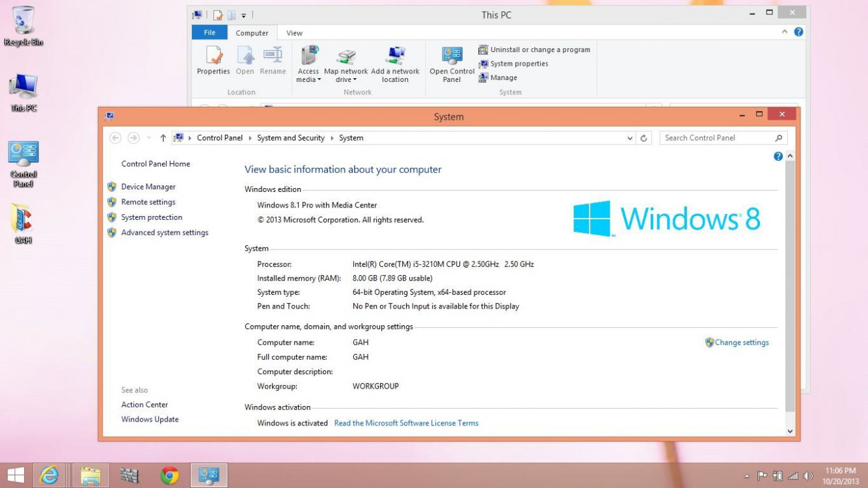
Task: Click the This PC window help icon
Action: [x=798, y=32]
